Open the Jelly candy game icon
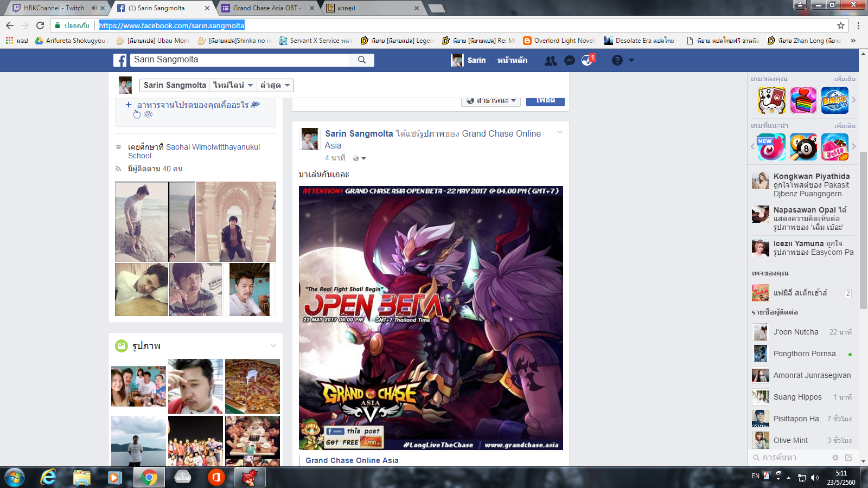Viewport: 868px width, 488px height. coord(835,147)
